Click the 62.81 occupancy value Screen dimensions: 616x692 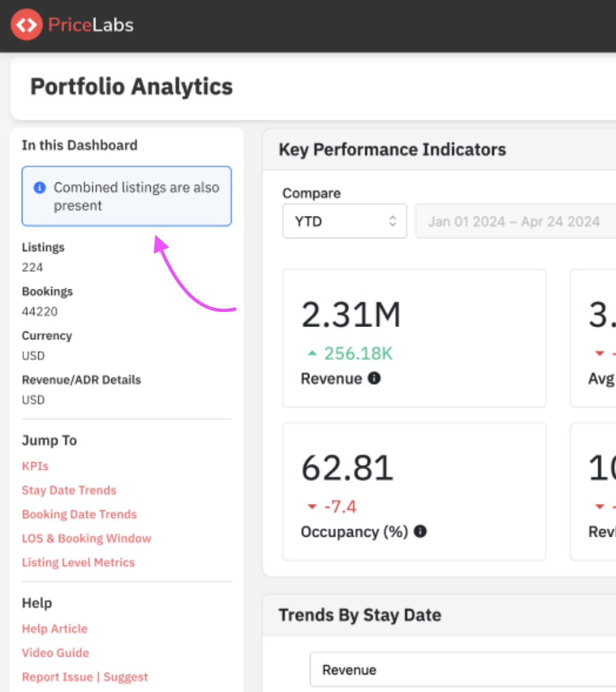(x=347, y=468)
